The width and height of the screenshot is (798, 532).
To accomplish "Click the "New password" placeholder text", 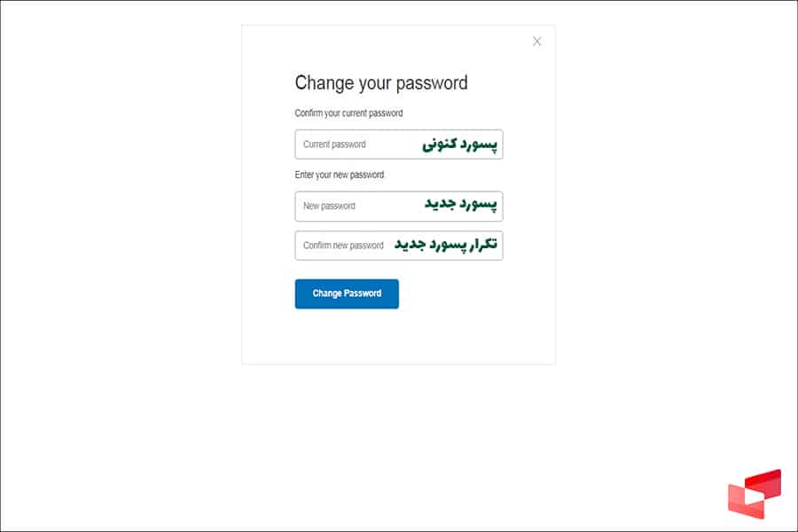I will [329, 206].
